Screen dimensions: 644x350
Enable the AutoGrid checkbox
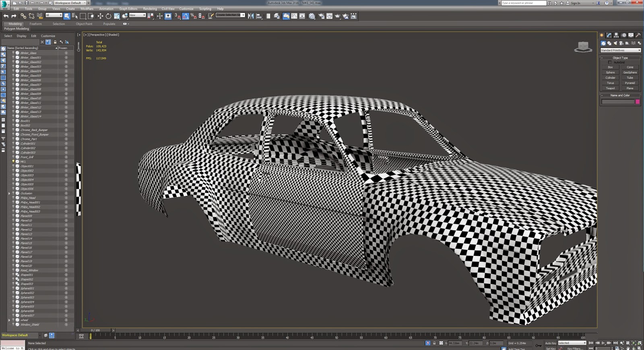(610, 62)
